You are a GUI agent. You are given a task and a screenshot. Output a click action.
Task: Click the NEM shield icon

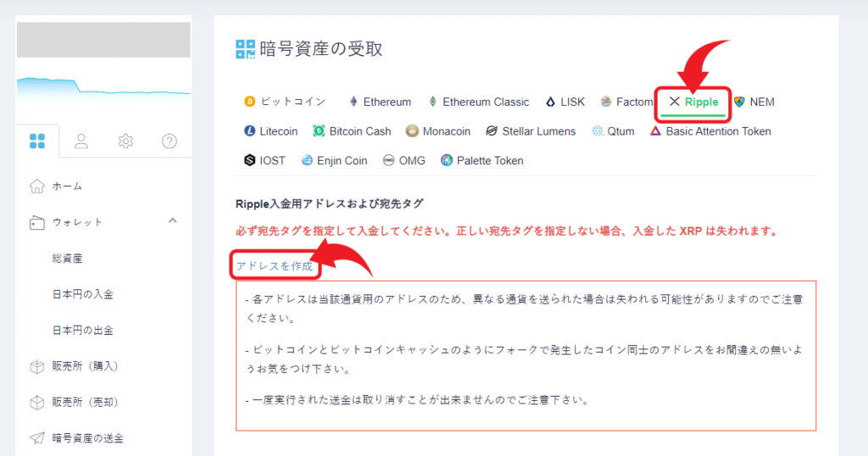point(739,102)
